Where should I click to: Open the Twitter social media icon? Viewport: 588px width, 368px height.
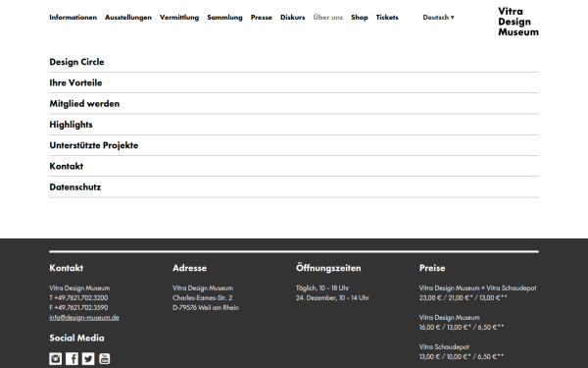click(88, 358)
